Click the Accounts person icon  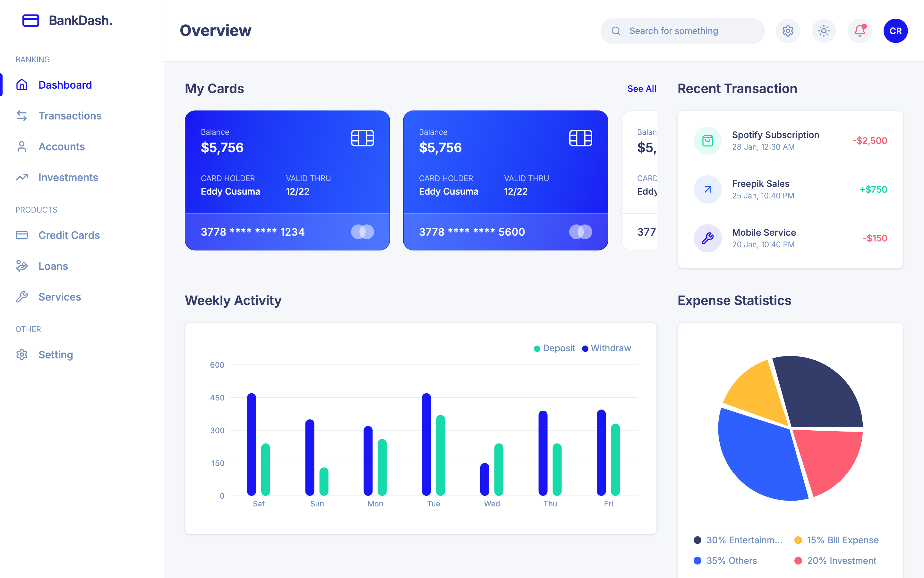click(x=22, y=146)
